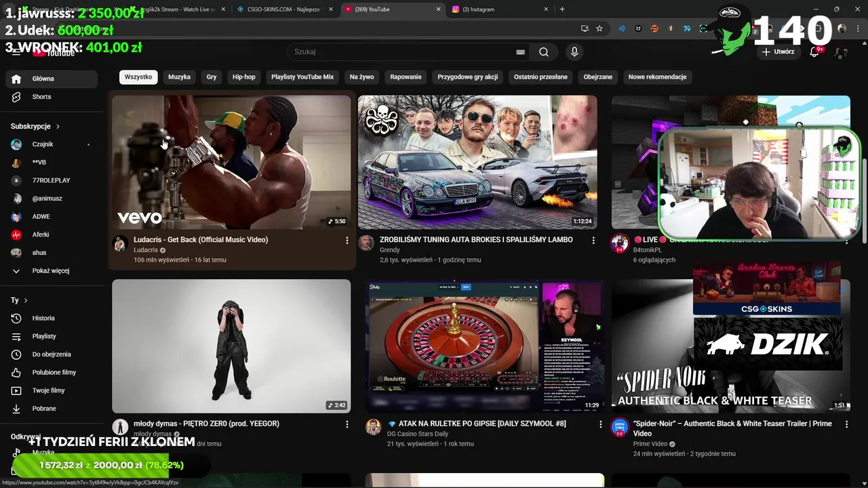Select Nowe rekomendacje chip
The height and width of the screenshot is (488, 868).
658,77
